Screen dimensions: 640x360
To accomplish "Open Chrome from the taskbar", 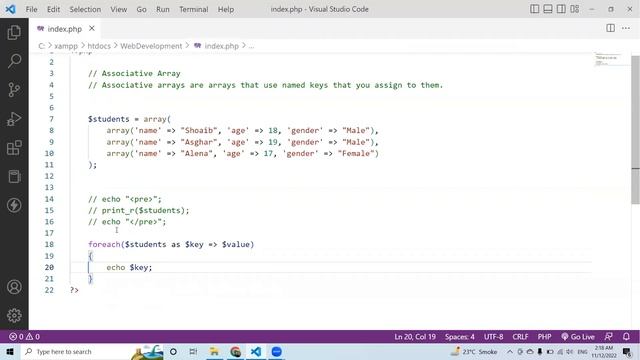I will point(235,351).
